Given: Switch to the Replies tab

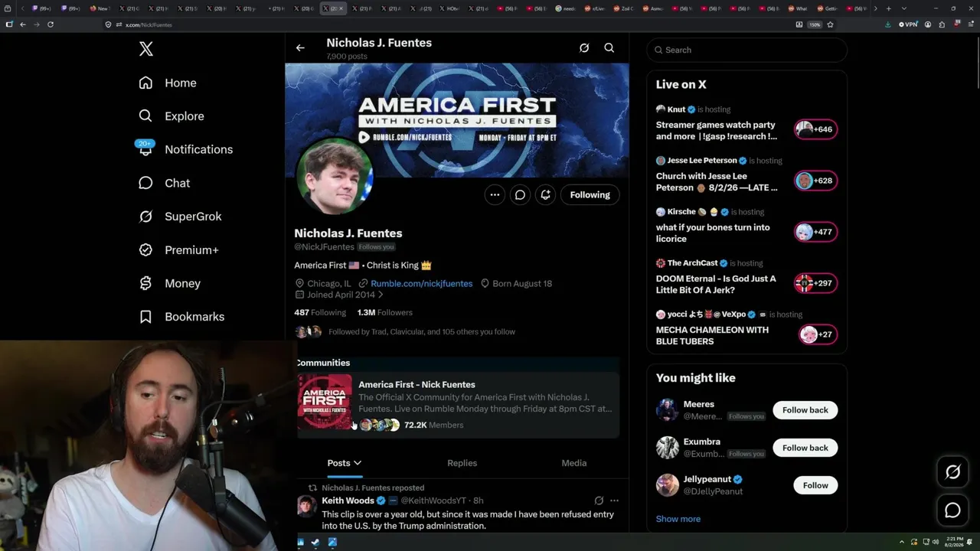Looking at the screenshot, I should click(462, 463).
